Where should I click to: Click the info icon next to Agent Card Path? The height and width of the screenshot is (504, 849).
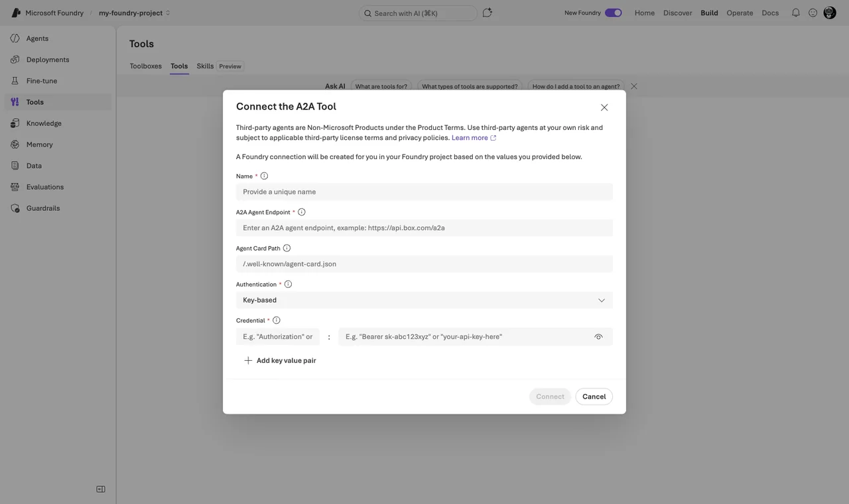point(287,248)
